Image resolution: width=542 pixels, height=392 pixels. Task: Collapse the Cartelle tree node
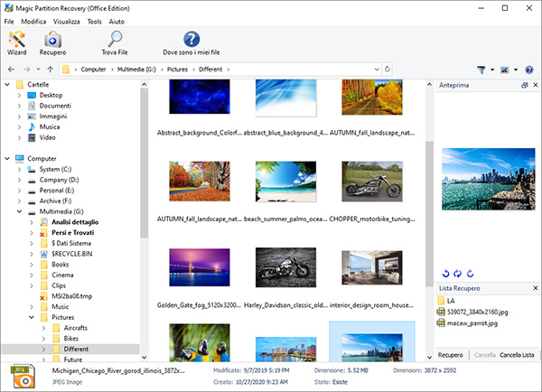7,84
